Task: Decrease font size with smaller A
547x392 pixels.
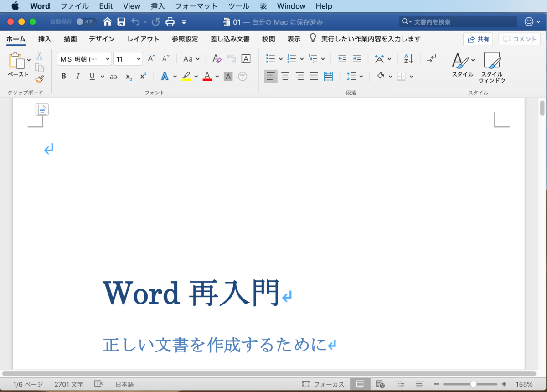Action: pyautogui.click(x=166, y=58)
